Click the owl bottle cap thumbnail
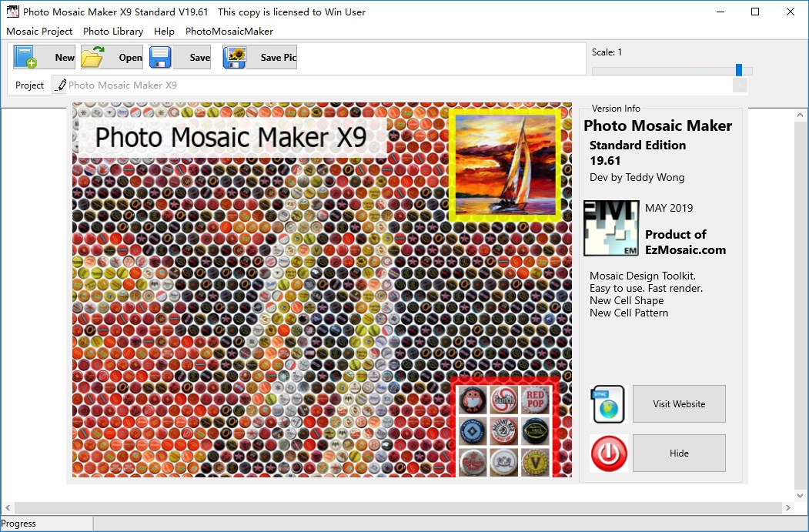The height and width of the screenshot is (532, 809). (x=473, y=400)
